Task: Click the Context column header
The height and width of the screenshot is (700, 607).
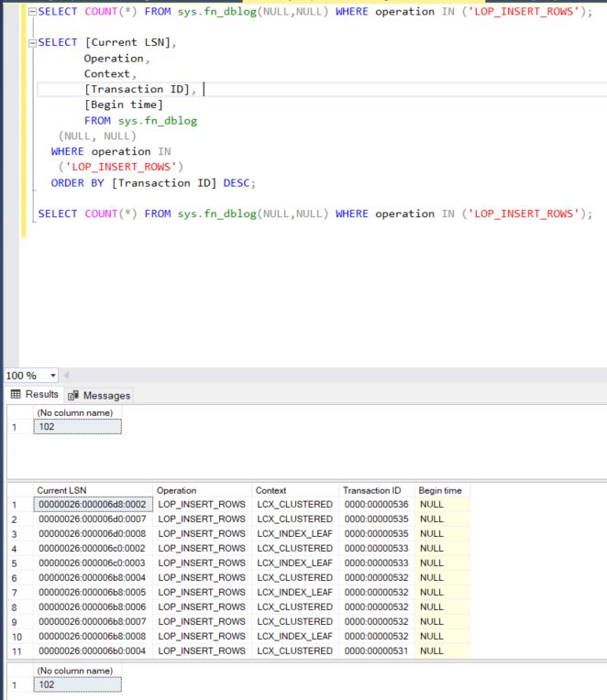Action: point(295,490)
